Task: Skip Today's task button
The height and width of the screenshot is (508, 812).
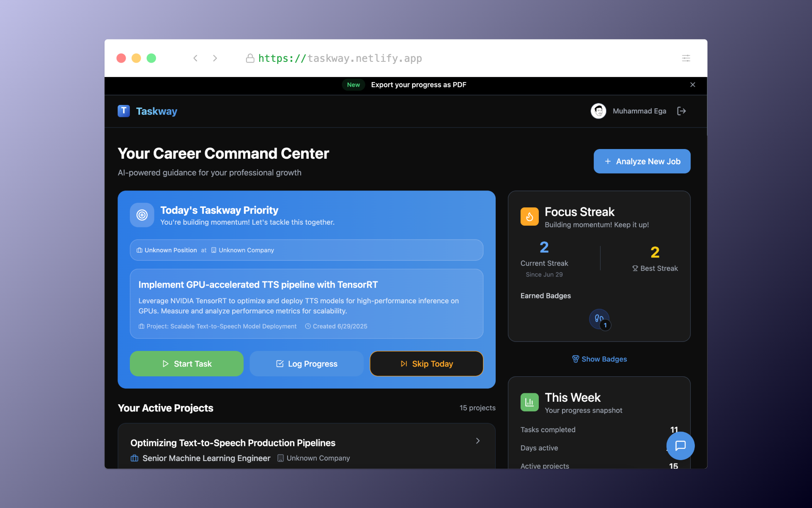Action: pos(426,364)
